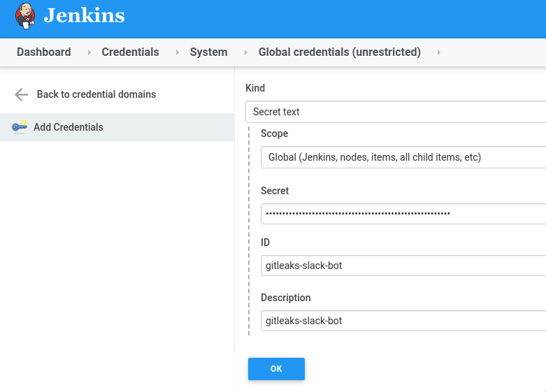Click the Jenkins title text in header
The image size is (546, 392).
pos(84,15)
